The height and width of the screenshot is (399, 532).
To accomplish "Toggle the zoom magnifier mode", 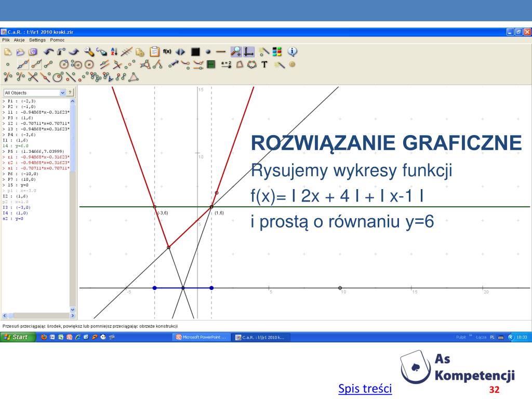I will (236, 52).
